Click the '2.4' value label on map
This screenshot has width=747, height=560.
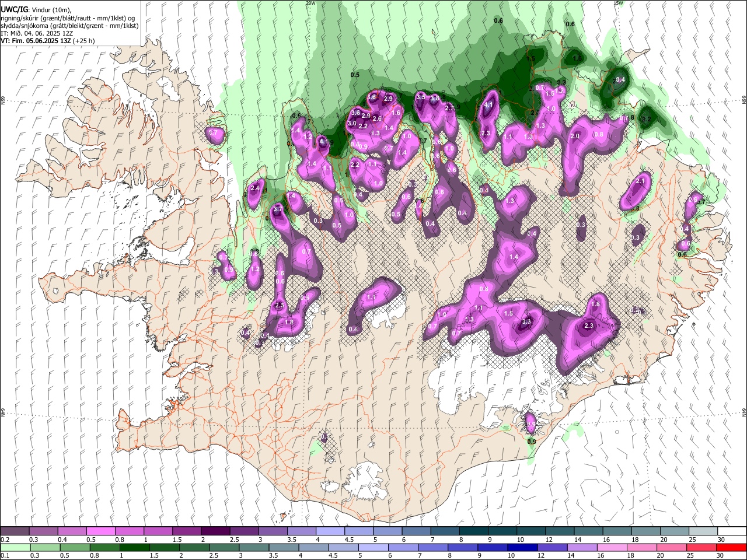(254, 188)
